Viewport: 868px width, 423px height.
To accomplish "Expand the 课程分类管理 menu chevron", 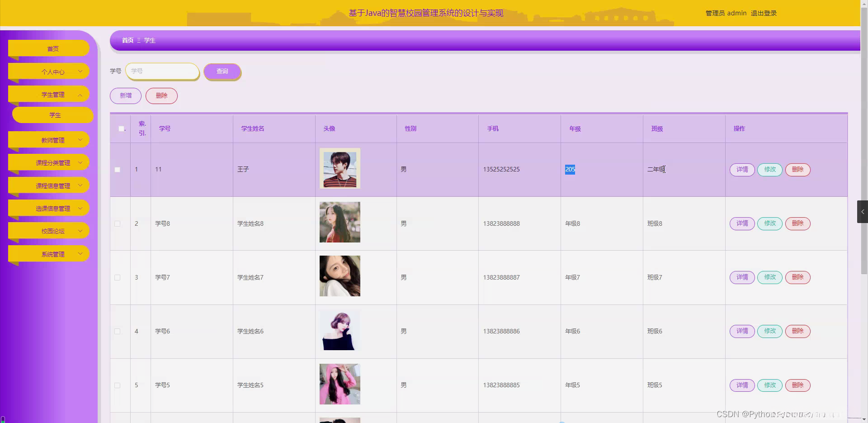I will 80,162.
